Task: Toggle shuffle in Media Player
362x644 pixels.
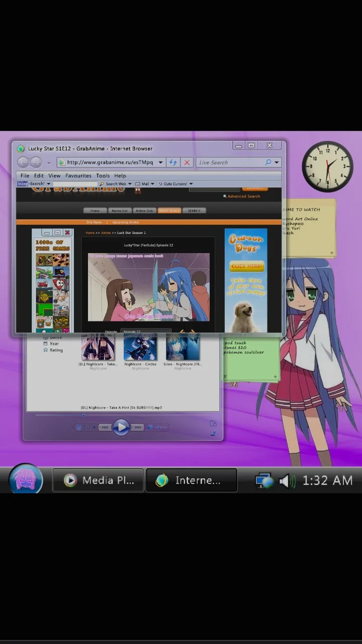Action: point(78,428)
